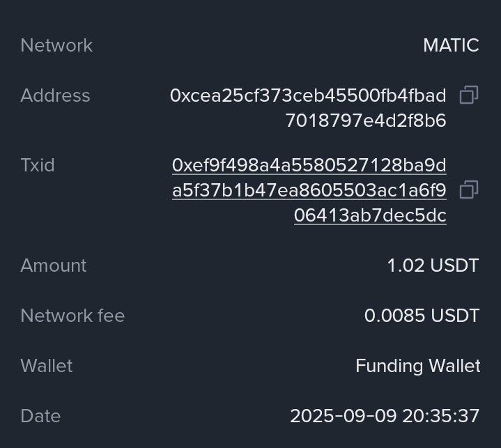Select the MATIC network value
The height and width of the screenshot is (448, 501).
(451, 45)
